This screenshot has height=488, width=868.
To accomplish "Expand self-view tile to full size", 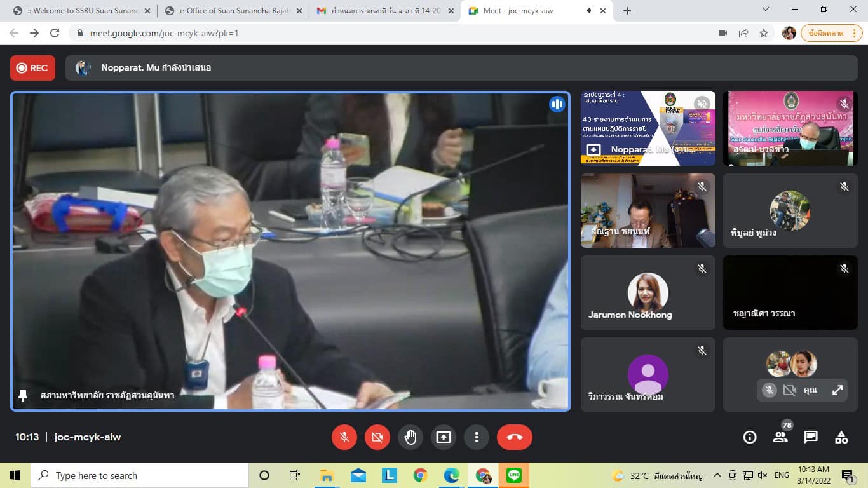I will tap(837, 390).
